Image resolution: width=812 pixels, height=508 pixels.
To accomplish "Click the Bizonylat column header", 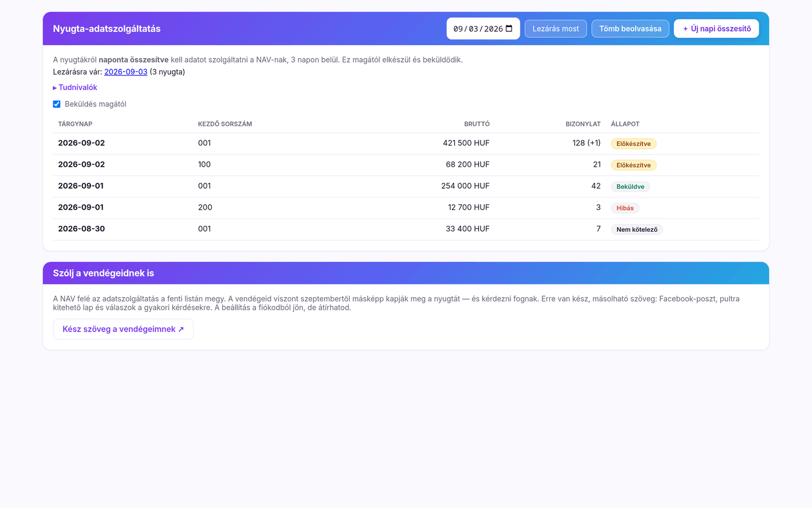I will pyautogui.click(x=583, y=124).
